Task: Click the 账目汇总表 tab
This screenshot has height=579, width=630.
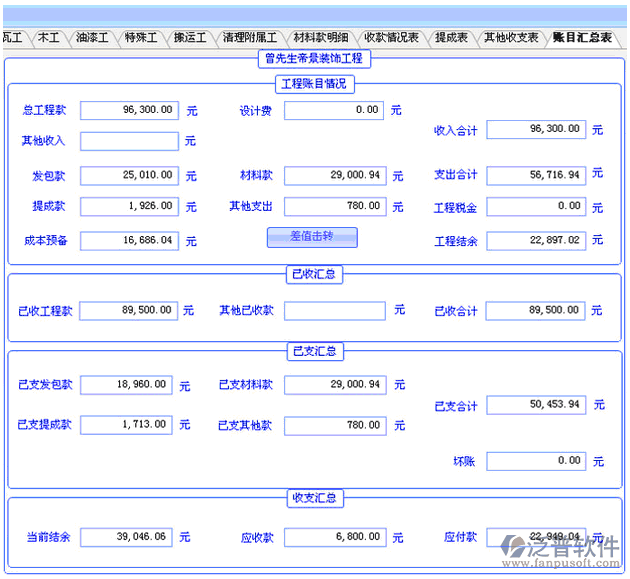Action: (582, 38)
